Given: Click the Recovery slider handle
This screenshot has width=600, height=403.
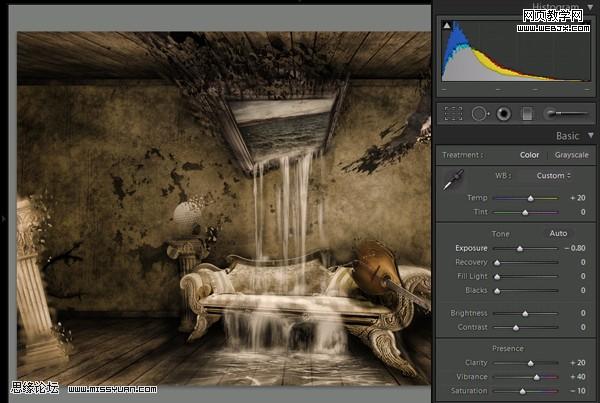Looking at the screenshot, I should tap(497, 263).
